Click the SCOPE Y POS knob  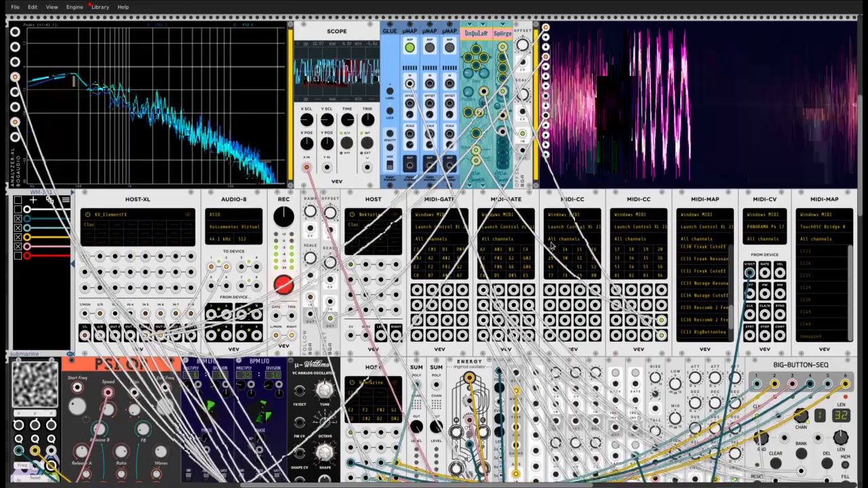(327, 143)
